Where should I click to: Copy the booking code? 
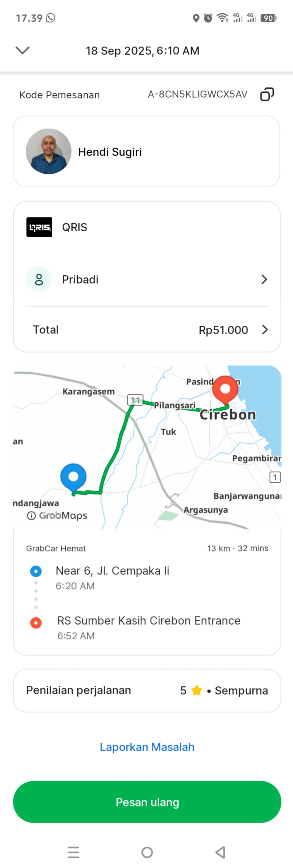tap(267, 94)
